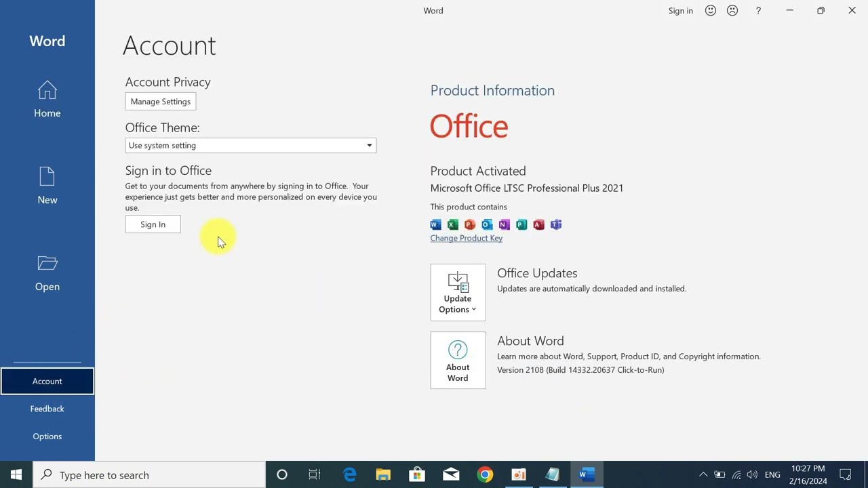Open the clock and date flyout
Image resolution: width=868 pixels, height=488 pixels.
pos(808,474)
